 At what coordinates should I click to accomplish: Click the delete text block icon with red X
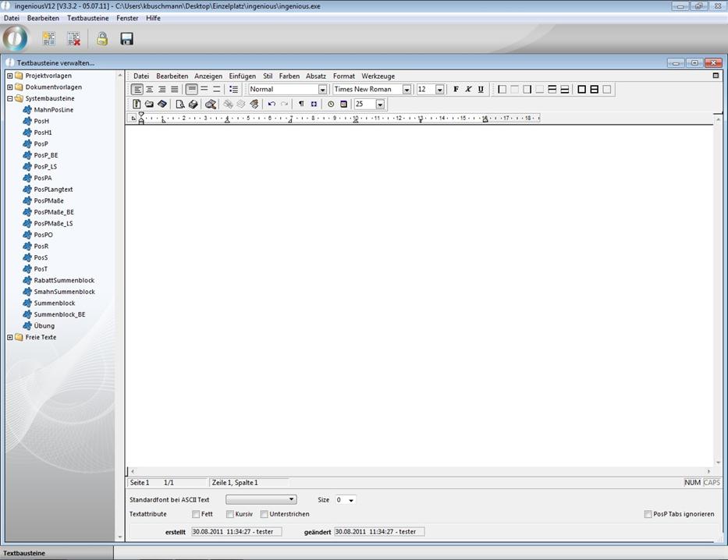pos(73,39)
